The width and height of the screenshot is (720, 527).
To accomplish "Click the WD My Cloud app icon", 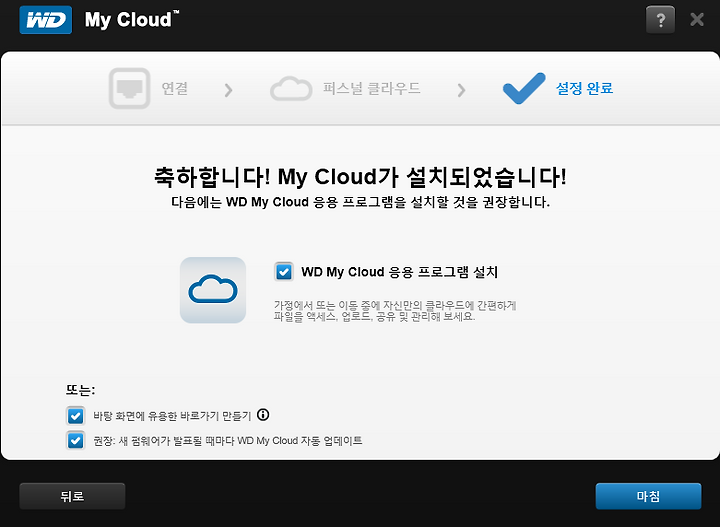I will [213, 290].
